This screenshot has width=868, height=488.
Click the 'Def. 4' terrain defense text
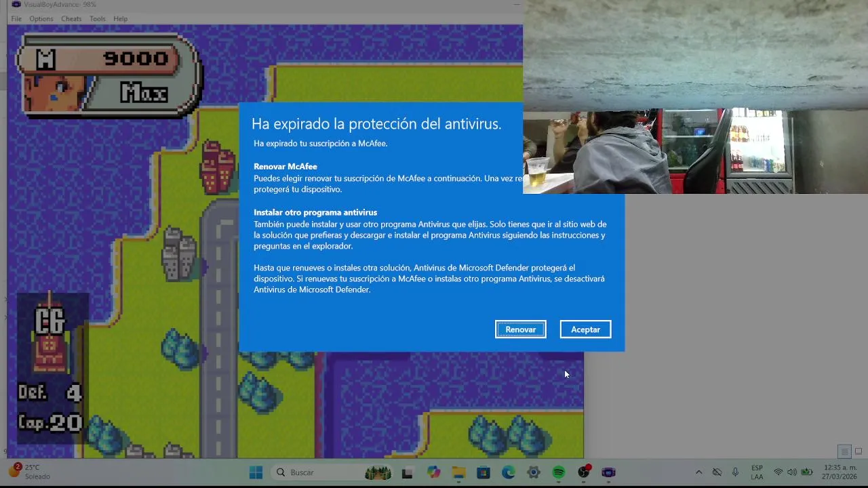coord(50,392)
